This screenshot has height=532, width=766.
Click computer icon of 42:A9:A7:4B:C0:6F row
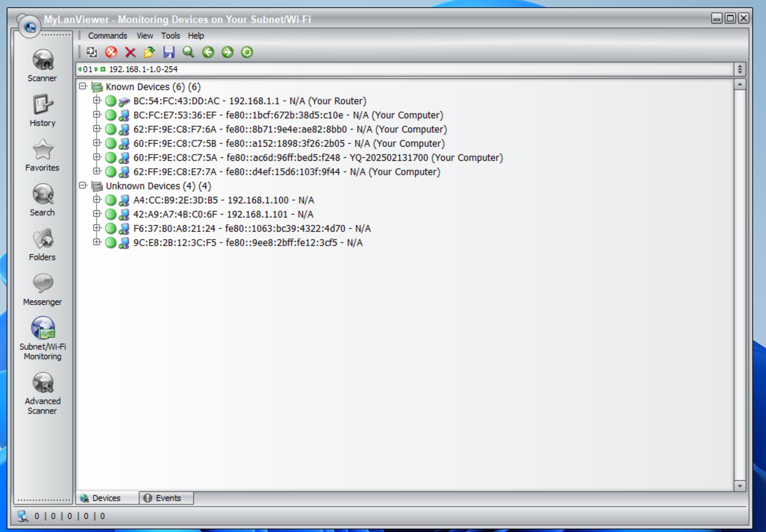124,214
